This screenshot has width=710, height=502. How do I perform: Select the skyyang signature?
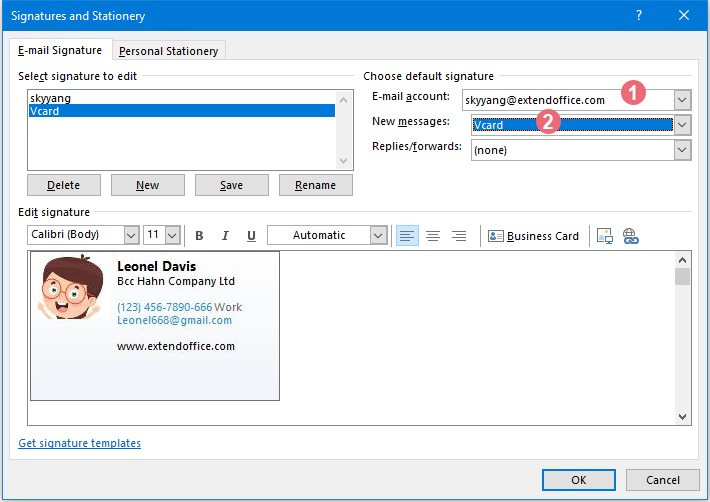tap(182, 98)
